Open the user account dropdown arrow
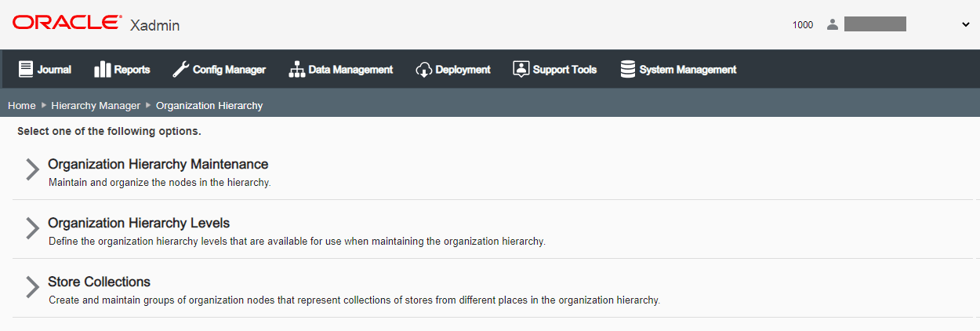 [965, 24]
